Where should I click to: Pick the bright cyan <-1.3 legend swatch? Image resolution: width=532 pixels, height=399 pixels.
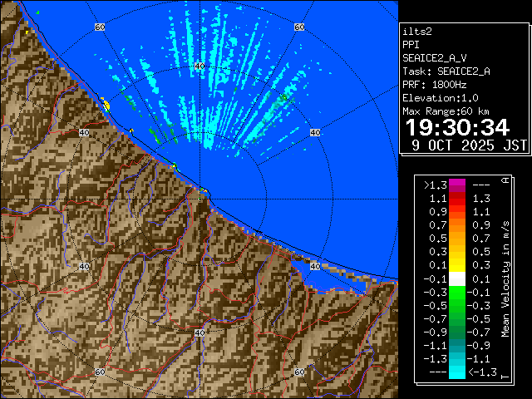pyautogui.click(x=457, y=372)
